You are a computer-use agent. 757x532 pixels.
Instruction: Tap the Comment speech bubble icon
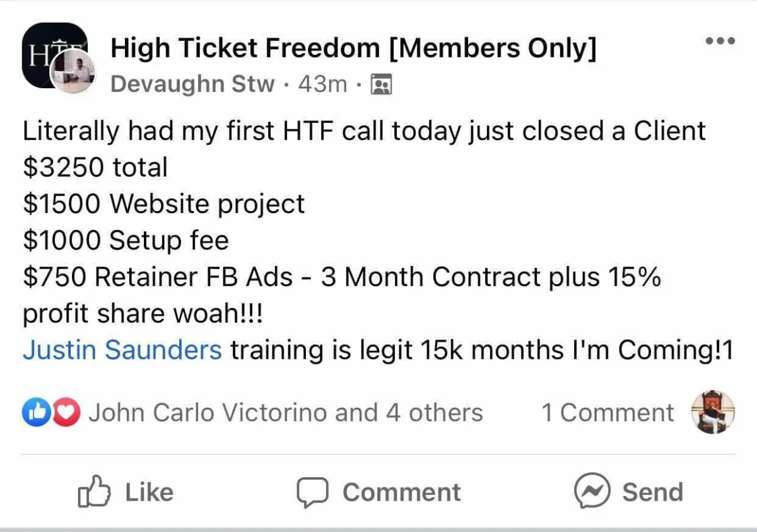tap(312, 492)
